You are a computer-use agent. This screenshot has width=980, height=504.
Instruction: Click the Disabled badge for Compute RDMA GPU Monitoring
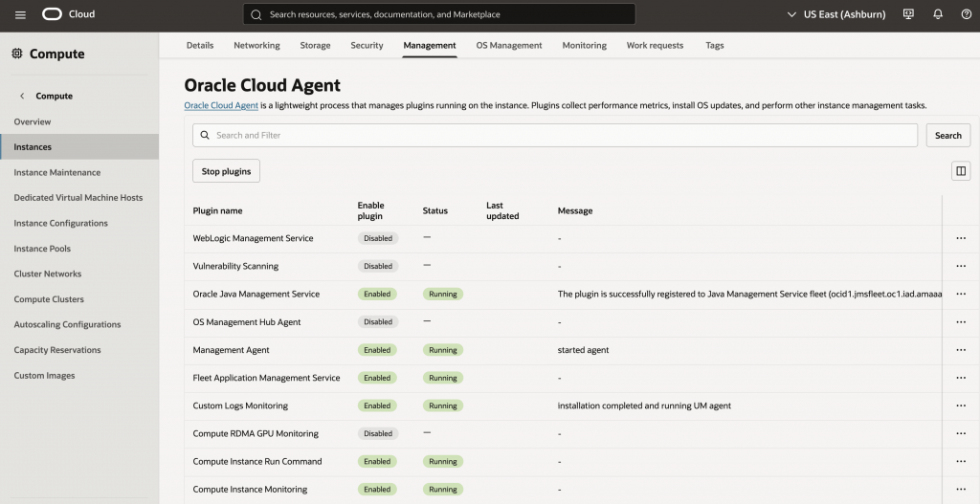[378, 433]
